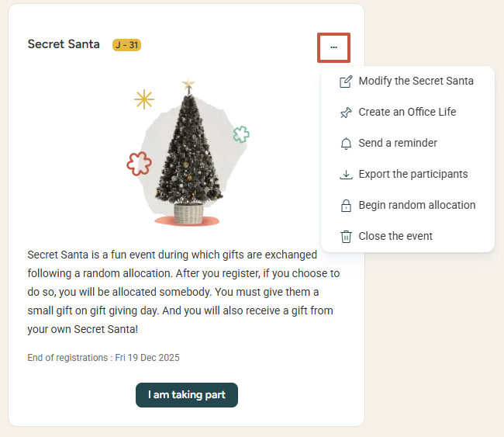Choose "Close the event" option
504x437 pixels.
coord(395,236)
